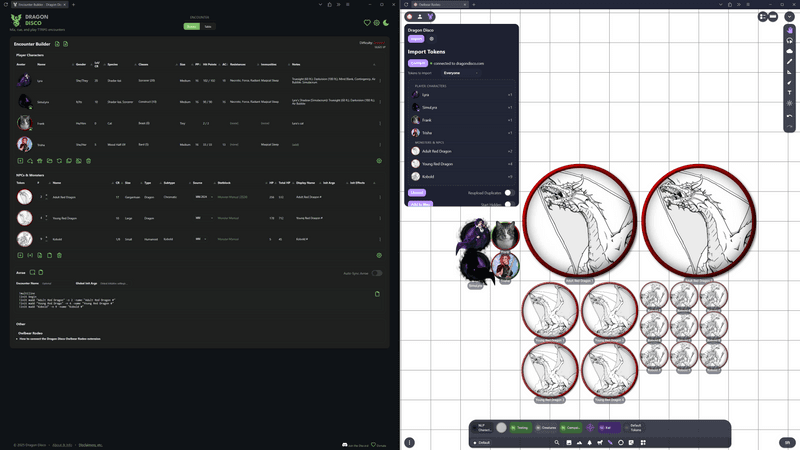Open the search icon in the Owlbear bottom dock

point(557,442)
